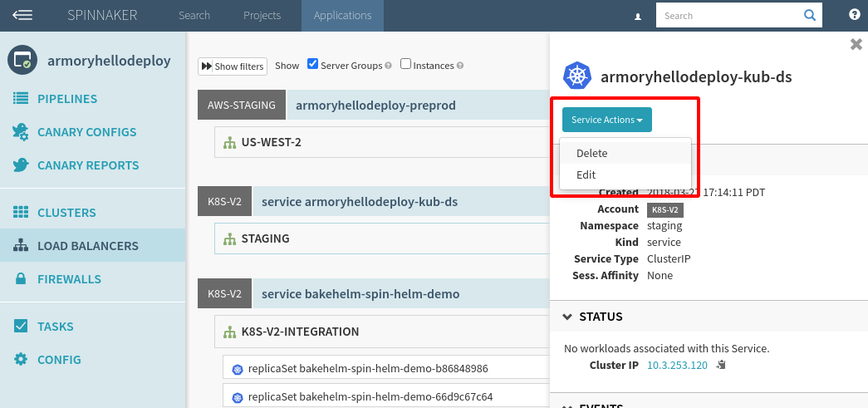The height and width of the screenshot is (408, 868).
Task: Go to Pipelines in the sidebar
Action: (67, 99)
